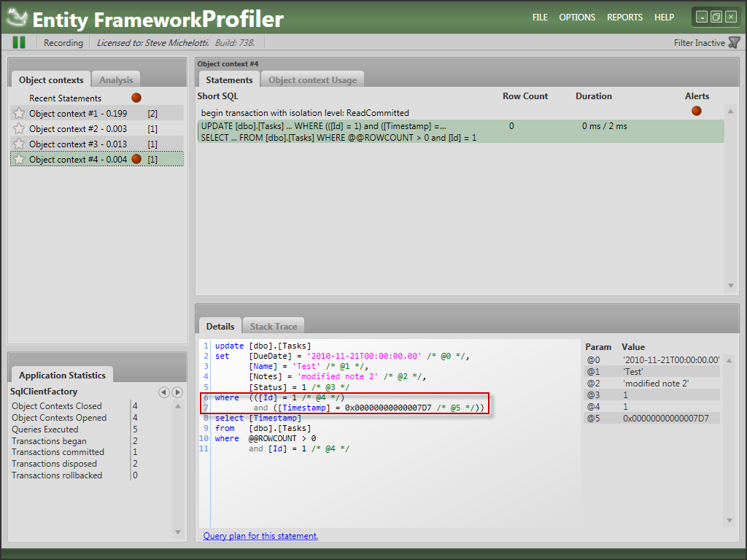Screen dimensions: 747x560
Task: Select Object context #4 - 0.004
Action: (x=97, y=159)
